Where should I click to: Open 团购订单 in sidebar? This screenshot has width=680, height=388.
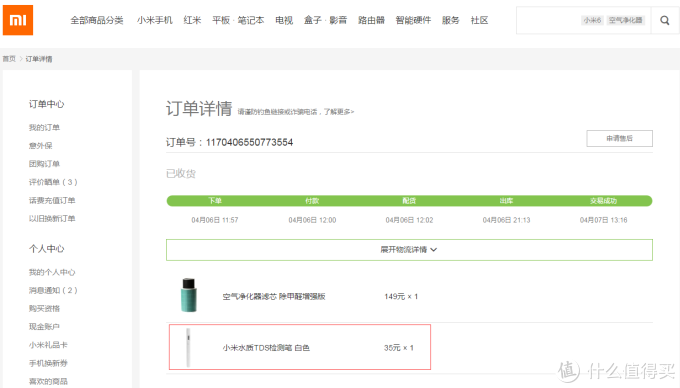tap(44, 164)
